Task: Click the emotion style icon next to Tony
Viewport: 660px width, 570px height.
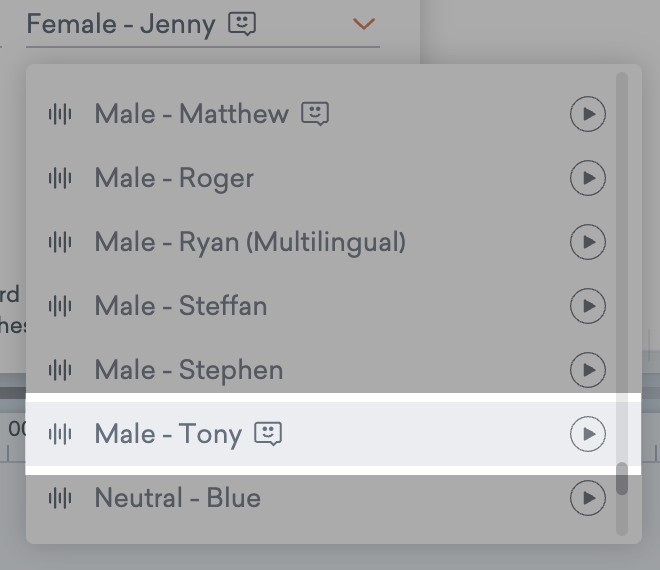Action: click(268, 433)
